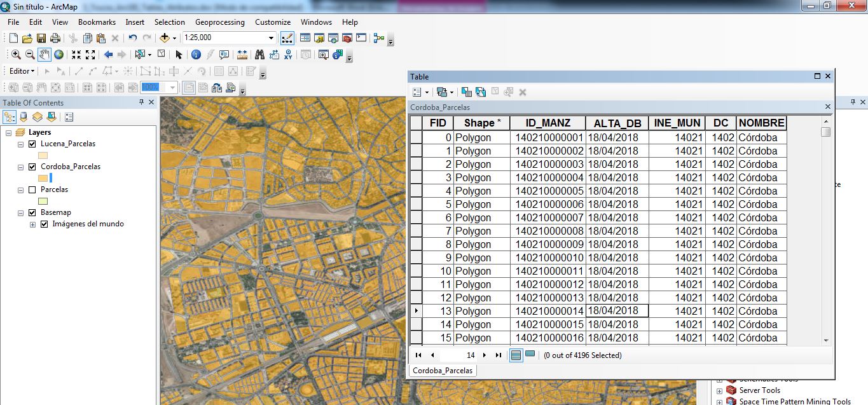Click Switch Selection in Table toolbar
Image resolution: width=868 pixels, height=405 pixels.
click(x=481, y=92)
